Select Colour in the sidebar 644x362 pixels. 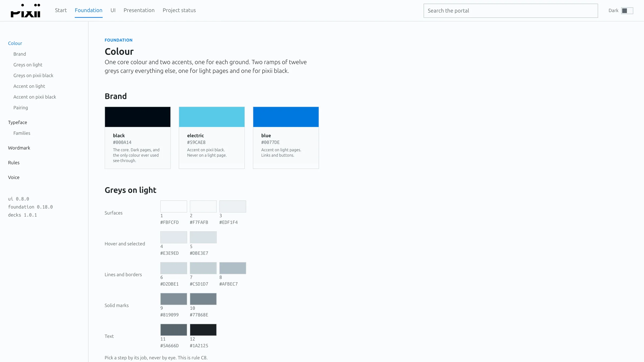point(15,43)
